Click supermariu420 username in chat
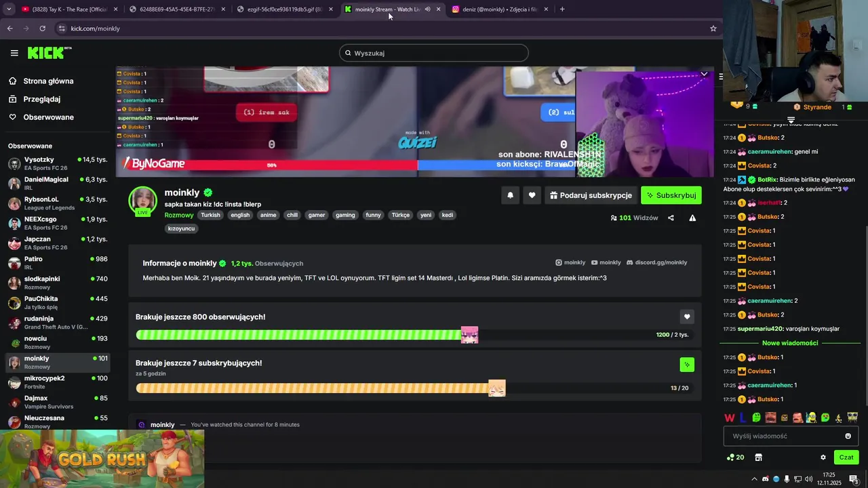The height and width of the screenshot is (488, 868). [760, 329]
